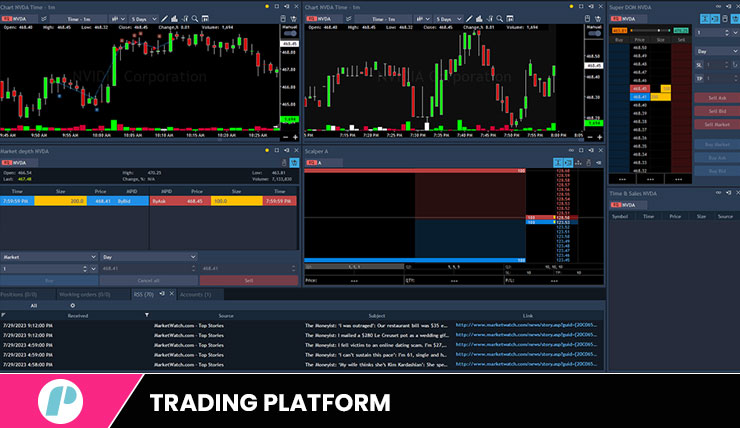
Task: Click the lock icon in left chart toolbar
Action: coord(283,19)
